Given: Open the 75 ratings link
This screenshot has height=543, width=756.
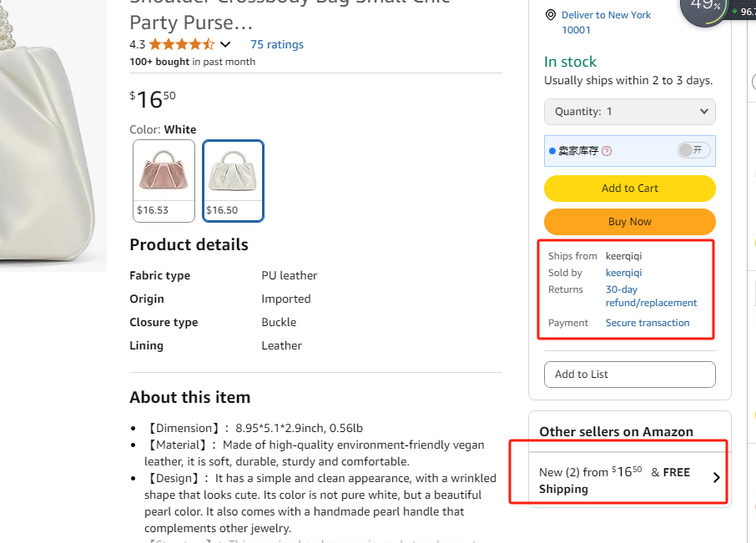Looking at the screenshot, I should pos(276,45).
